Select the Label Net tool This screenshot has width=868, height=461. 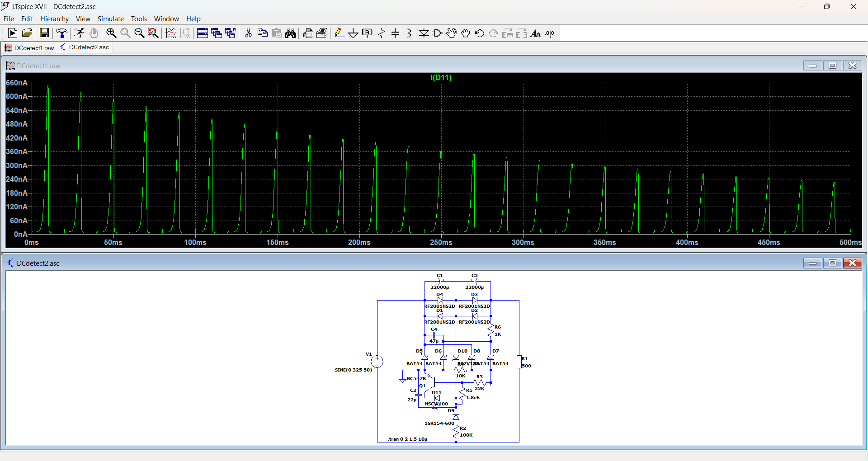pyautogui.click(x=368, y=33)
